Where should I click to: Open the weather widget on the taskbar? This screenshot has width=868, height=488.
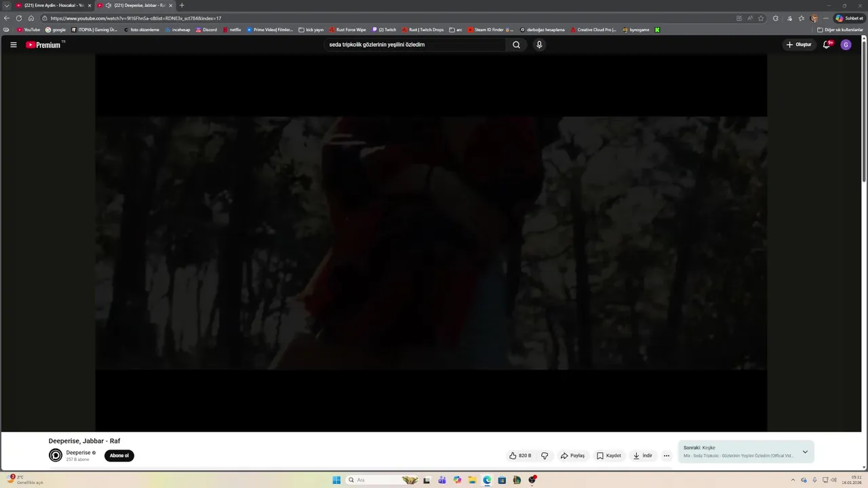[26, 480]
